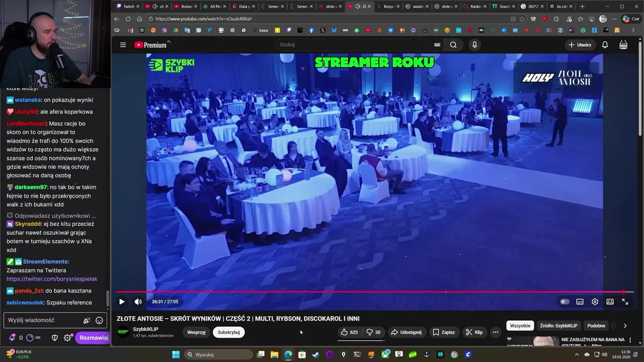The width and height of the screenshot is (644, 362).
Task: Open the emote picker in the chat box
Action: point(99,320)
